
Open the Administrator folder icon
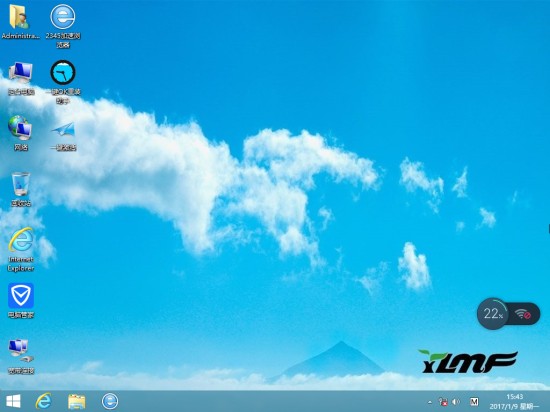coord(20,22)
